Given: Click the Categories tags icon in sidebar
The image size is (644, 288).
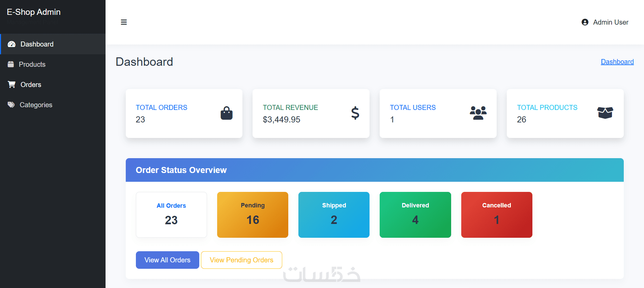Looking at the screenshot, I should tap(11, 105).
